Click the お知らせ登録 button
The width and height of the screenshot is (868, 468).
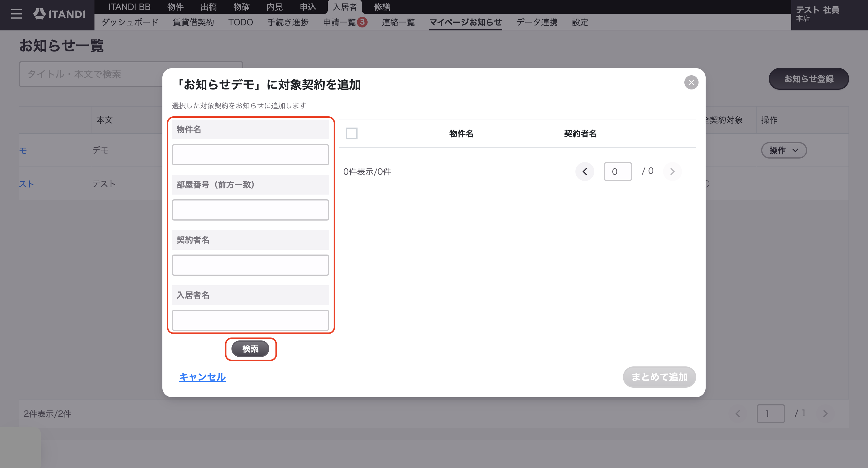coord(808,79)
